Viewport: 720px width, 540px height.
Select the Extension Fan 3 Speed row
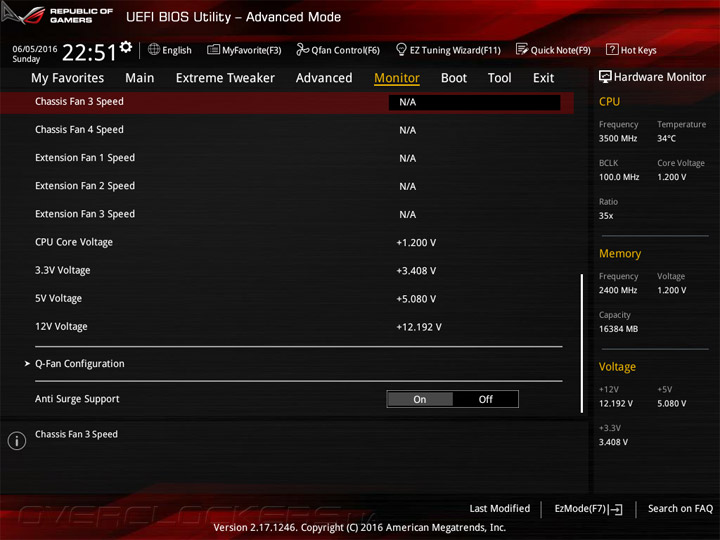coord(287,214)
